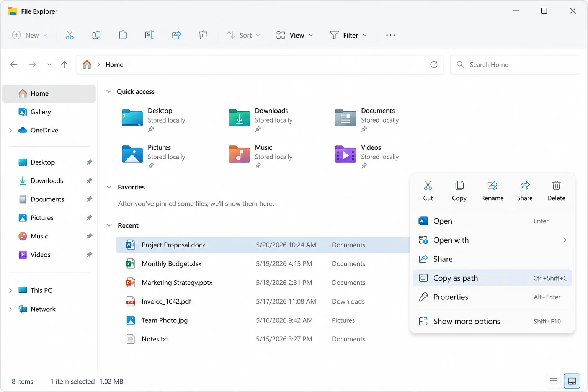The image size is (588, 392).
Task: Go forward with the right arrow
Action: [33, 64]
